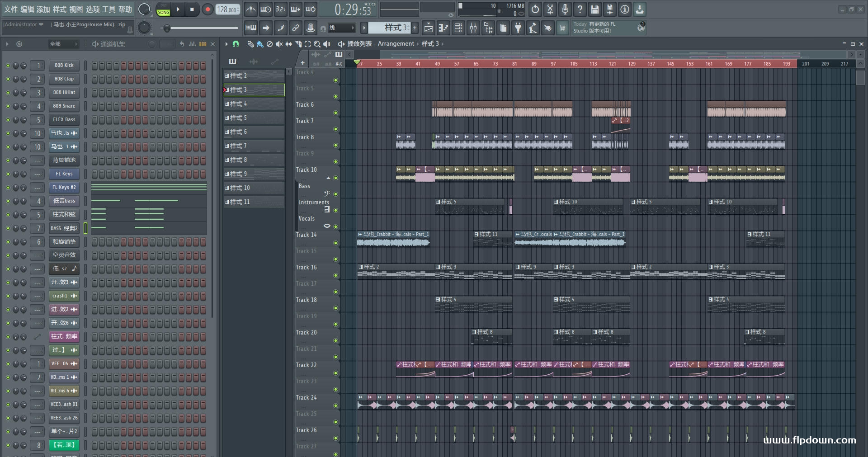
Task: Open the Playlist view icon
Action: coord(429,28)
